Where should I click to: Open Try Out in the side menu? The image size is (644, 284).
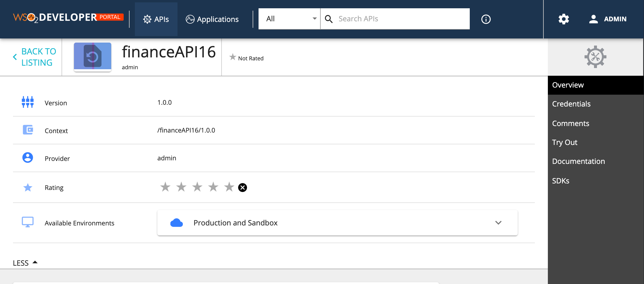pyautogui.click(x=595, y=142)
